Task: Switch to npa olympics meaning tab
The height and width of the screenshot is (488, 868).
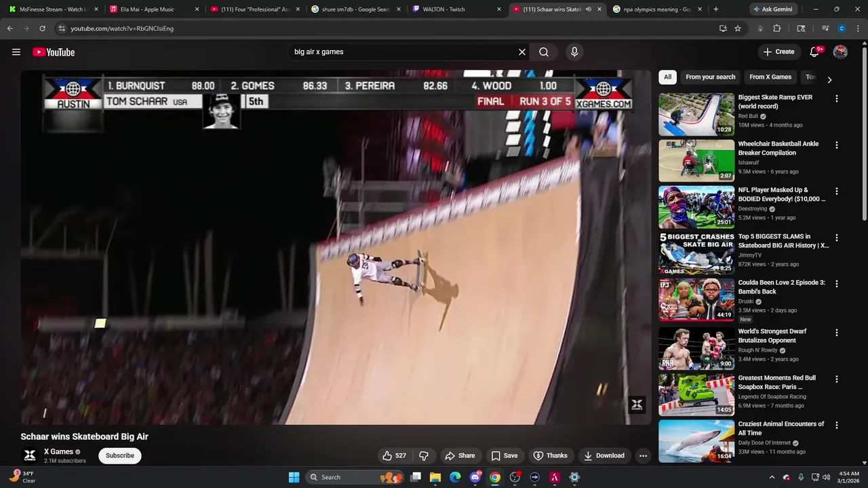Action: [658, 9]
